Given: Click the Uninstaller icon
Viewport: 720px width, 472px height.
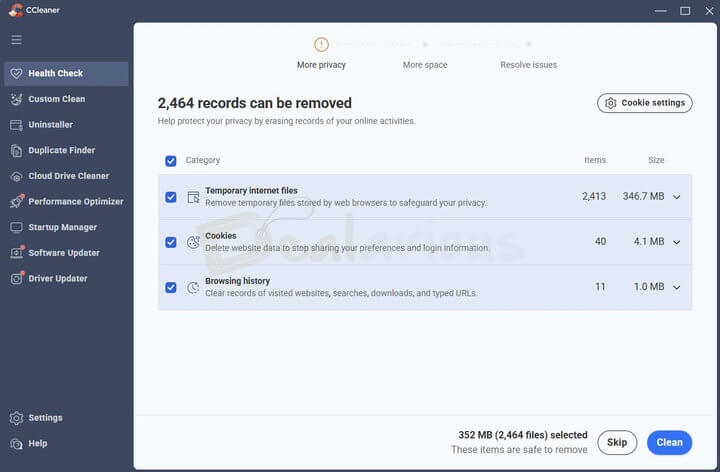Looking at the screenshot, I should point(17,125).
